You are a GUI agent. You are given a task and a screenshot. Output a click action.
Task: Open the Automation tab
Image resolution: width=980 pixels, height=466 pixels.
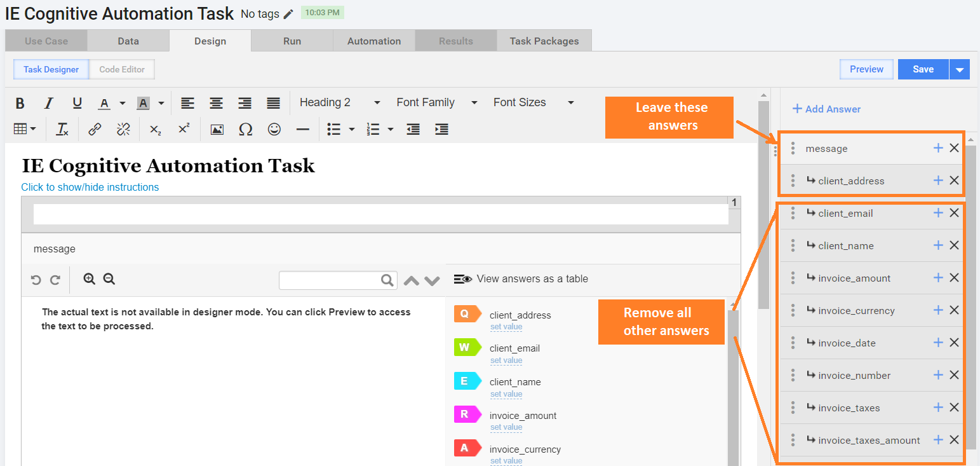374,41
